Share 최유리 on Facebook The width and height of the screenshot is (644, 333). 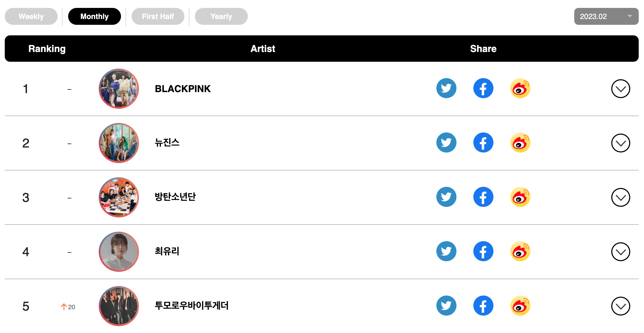pyautogui.click(x=483, y=251)
